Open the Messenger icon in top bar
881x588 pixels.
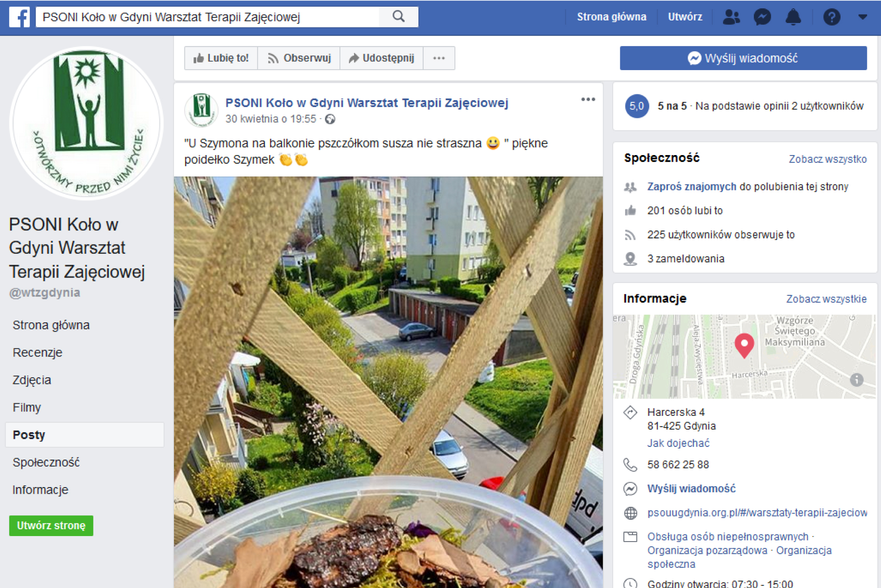(x=762, y=17)
